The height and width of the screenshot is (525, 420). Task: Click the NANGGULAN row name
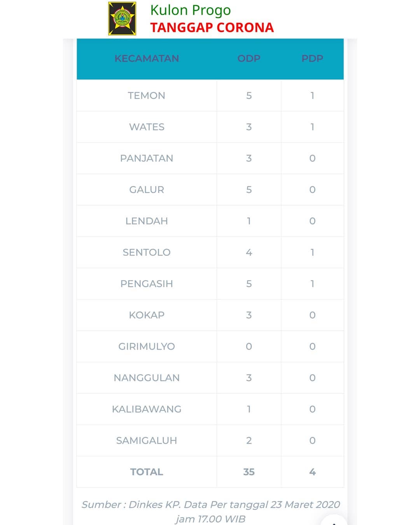pos(147,378)
